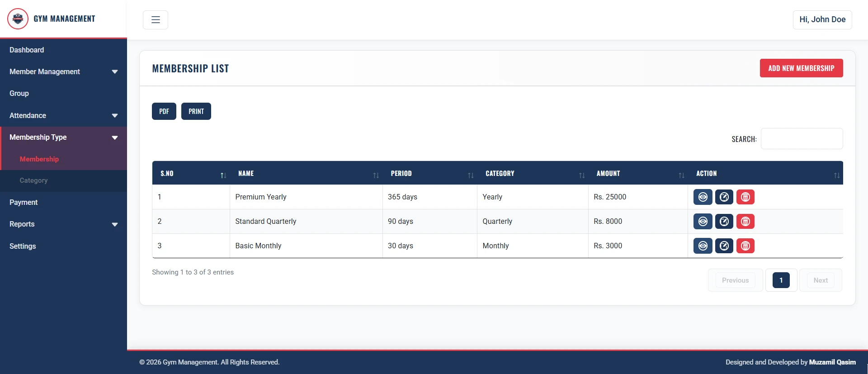The height and width of the screenshot is (374, 868).
Task: Collapse the Membership Type submenu arrow
Action: click(115, 137)
